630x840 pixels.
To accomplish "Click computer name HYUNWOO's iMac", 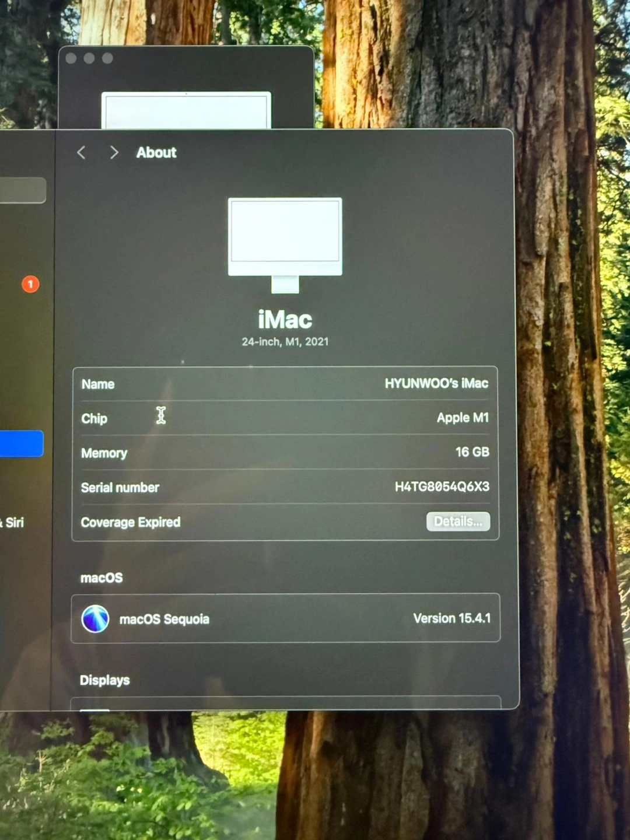I will (436, 383).
